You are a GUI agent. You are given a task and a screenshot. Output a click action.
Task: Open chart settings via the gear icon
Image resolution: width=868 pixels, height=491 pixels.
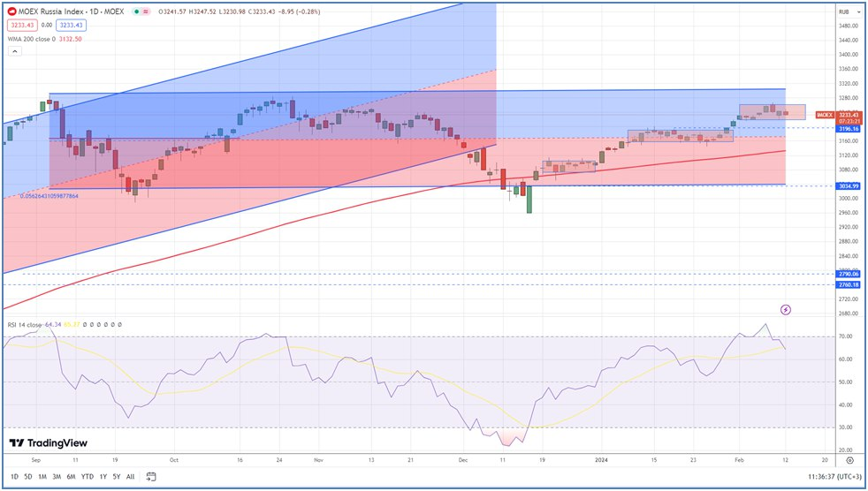click(x=850, y=460)
